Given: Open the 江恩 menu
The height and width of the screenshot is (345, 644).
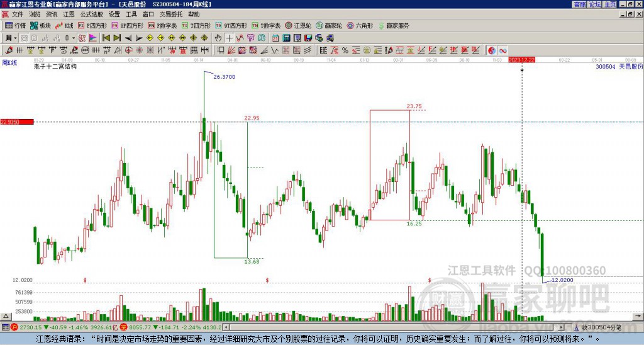Looking at the screenshot, I should pos(69,14).
